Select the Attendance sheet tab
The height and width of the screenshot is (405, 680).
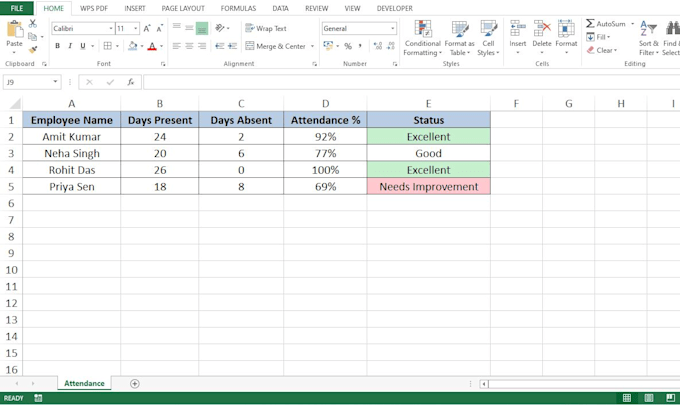(84, 383)
